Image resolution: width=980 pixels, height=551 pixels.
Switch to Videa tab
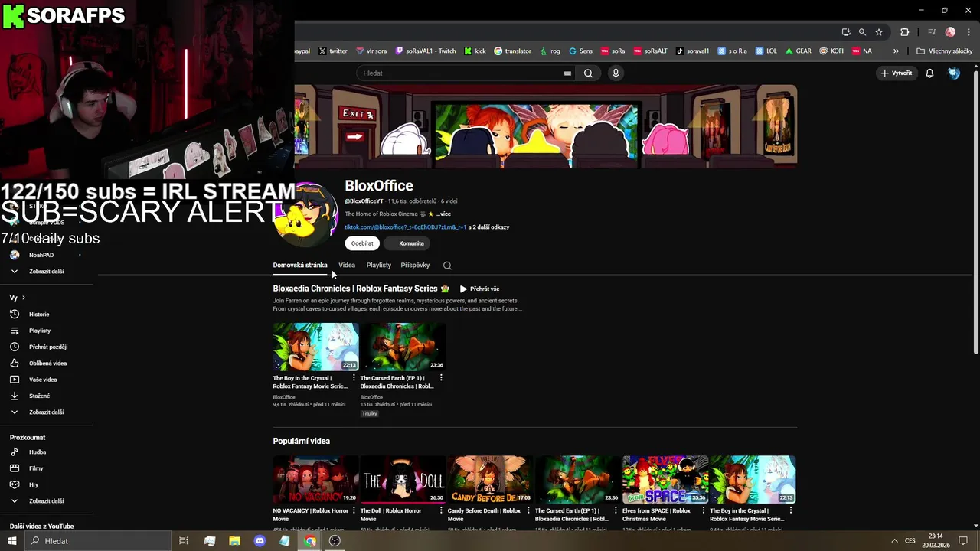(x=347, y=266)
